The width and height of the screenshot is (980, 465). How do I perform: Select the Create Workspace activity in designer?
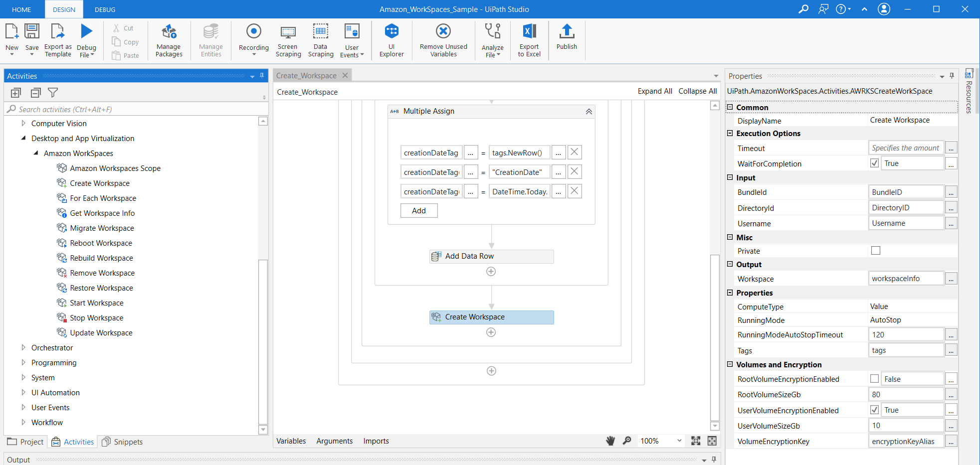tap(491, 317)
